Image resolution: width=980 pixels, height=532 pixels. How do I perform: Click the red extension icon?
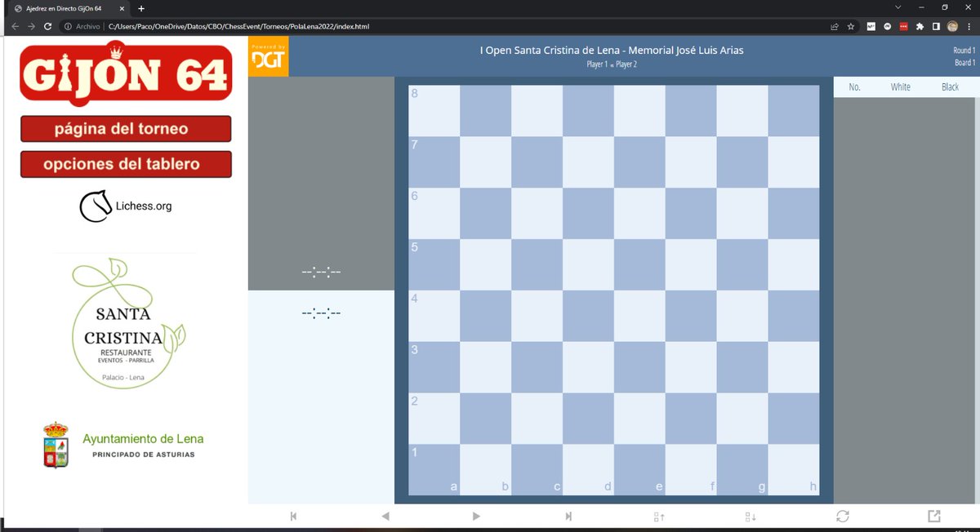903,26
